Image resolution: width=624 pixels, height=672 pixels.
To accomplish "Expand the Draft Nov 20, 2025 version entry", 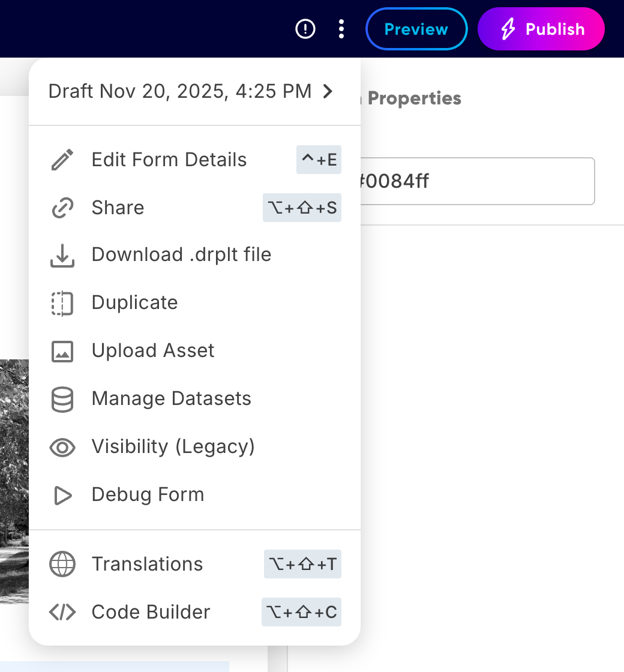I will click(x=194, y=91).
